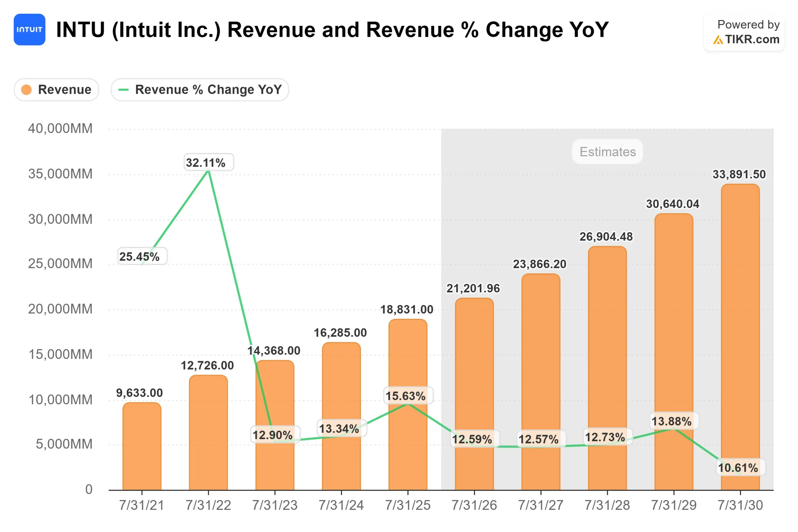Click the TIKR.com logo icon
798x532 pixels.
tap(719, 40)
